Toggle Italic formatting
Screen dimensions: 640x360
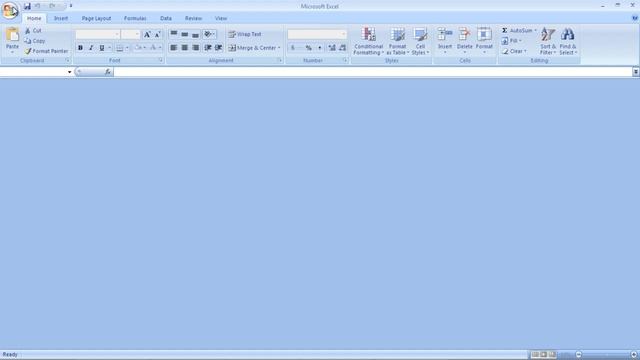click(x=91, y=48)
